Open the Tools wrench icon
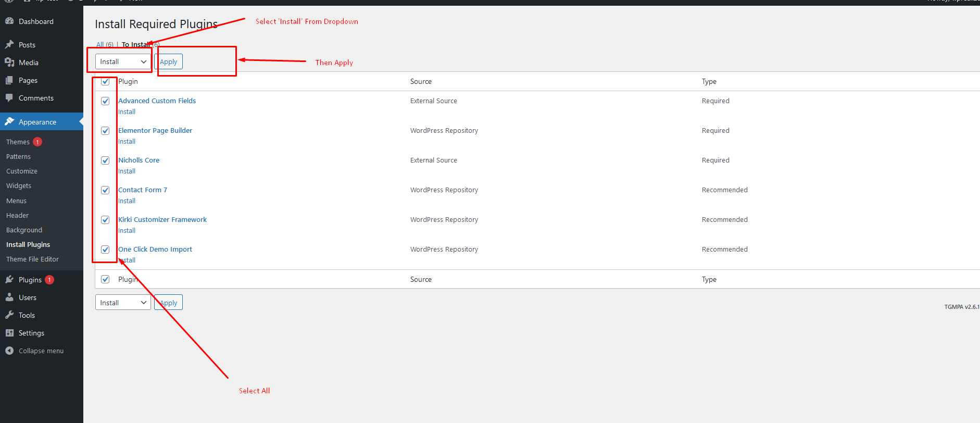The height and width of the screenshot is (423, 980). pos(9,315)
